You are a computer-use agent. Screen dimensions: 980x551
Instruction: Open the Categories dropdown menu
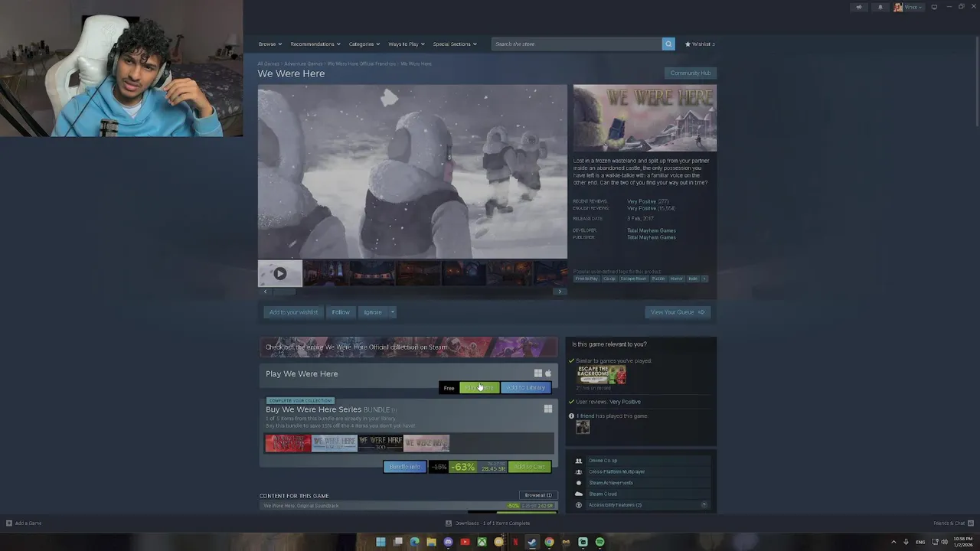[x=364, y=44]
